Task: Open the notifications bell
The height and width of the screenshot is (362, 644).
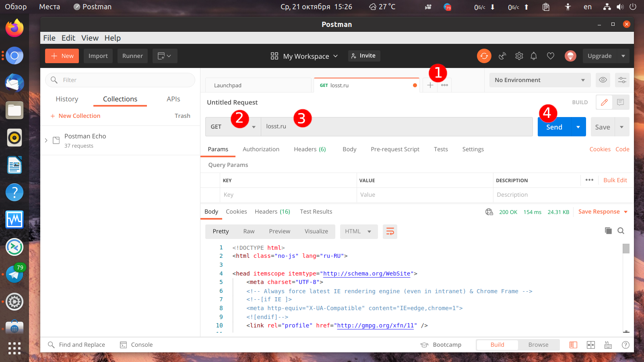Action: (534, 56)
